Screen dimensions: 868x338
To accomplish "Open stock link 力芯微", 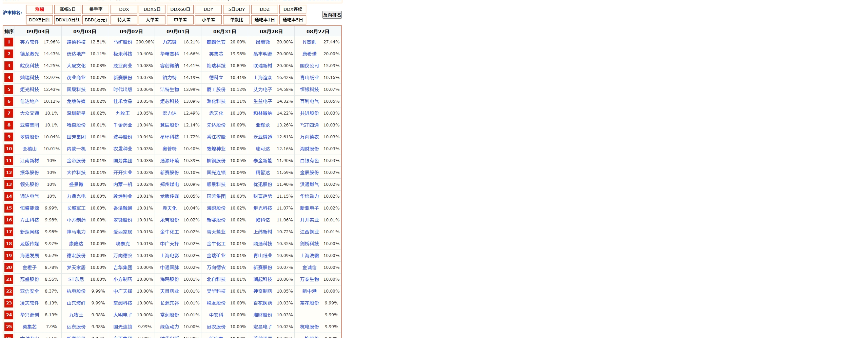I will pyautogui.click(x=170, y=42).
